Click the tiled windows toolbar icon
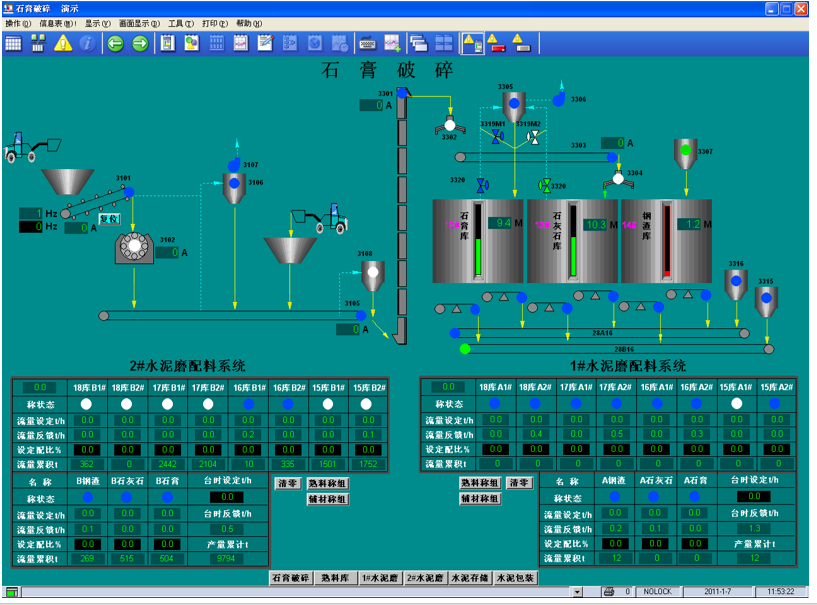The height and width of the screenshot is (605, 817). (x=444, y=44)
